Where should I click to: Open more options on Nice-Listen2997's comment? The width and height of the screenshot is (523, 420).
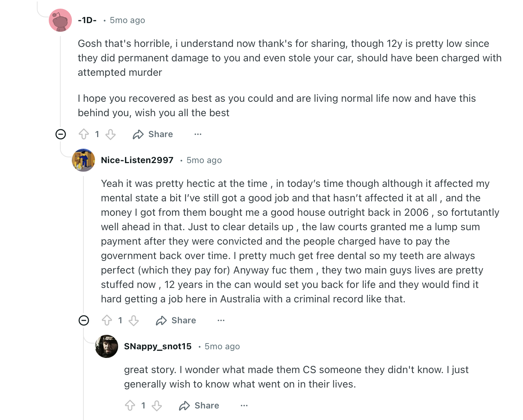(221, 320)
